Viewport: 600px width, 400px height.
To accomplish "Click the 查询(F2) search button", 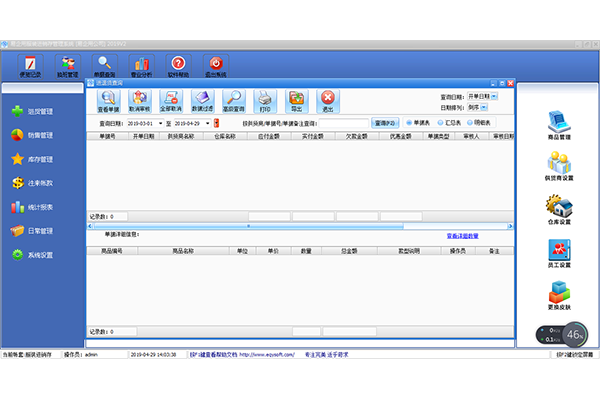I will coord(384,123).
